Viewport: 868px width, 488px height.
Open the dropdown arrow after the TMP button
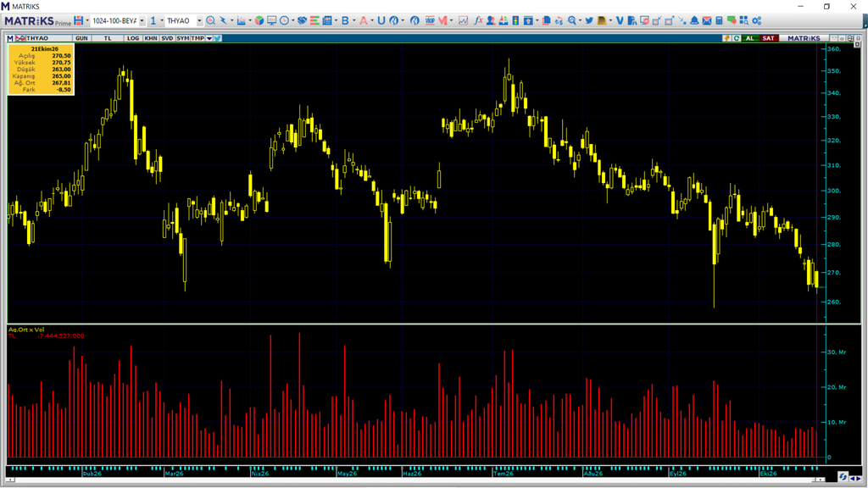coord(209,38)
